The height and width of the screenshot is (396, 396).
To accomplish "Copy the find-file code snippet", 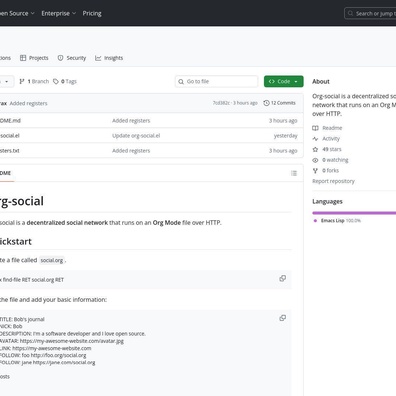I will point(283,278).
